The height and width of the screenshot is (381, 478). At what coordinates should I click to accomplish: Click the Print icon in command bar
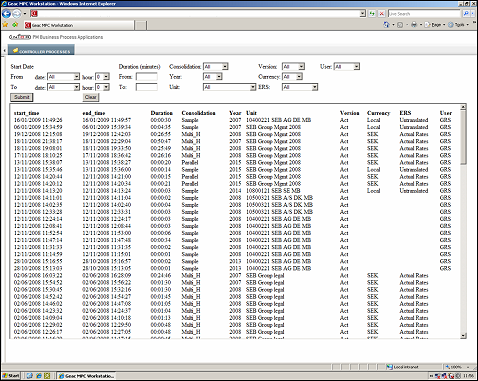[x=414, y=25]
